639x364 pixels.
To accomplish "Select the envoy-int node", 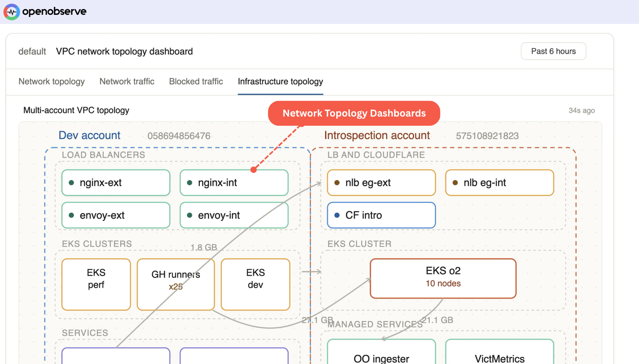I will coord(234,216).
